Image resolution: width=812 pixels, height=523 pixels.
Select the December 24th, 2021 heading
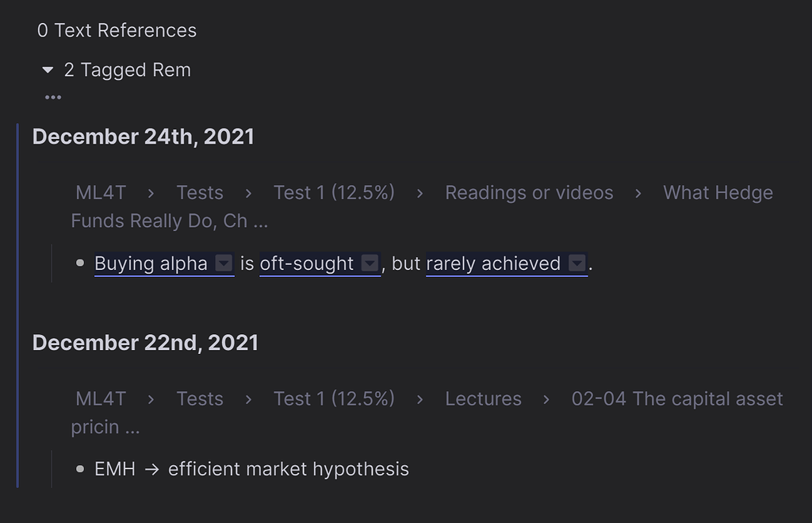[143, 136]
